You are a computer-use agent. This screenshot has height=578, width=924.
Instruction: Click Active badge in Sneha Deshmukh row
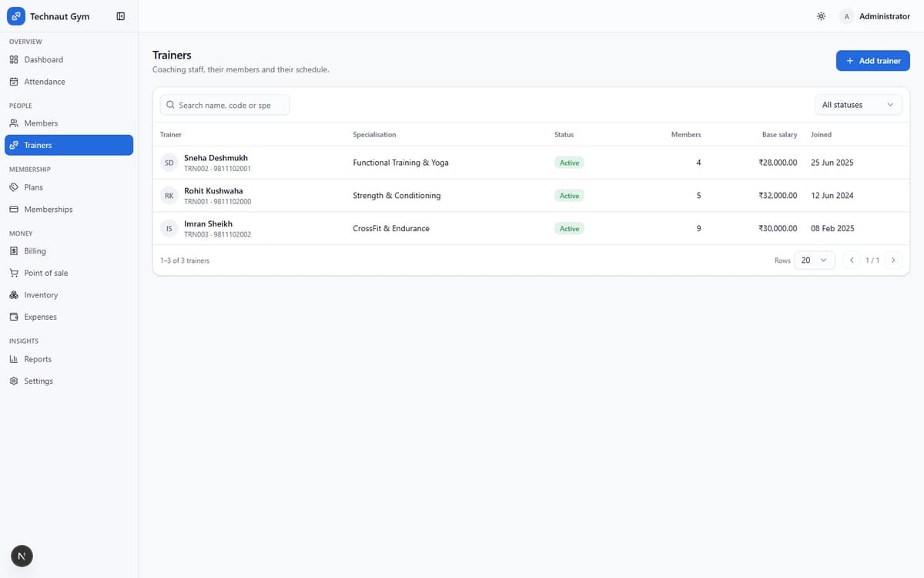(570, 163)
